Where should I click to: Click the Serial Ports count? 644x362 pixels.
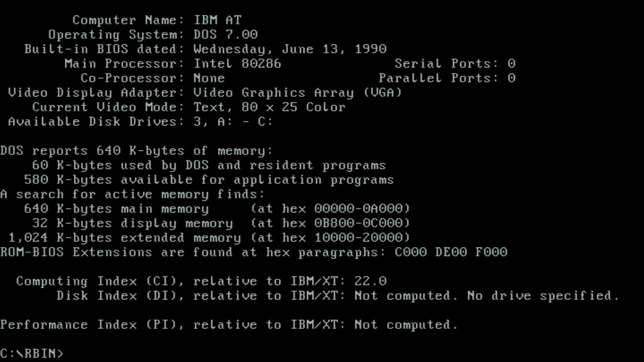[512, 64]
